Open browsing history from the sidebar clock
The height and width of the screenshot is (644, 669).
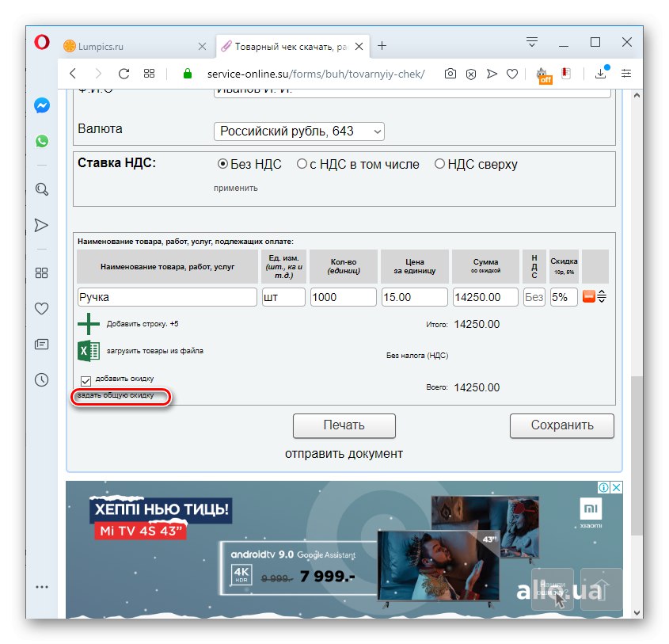[41, 380]
